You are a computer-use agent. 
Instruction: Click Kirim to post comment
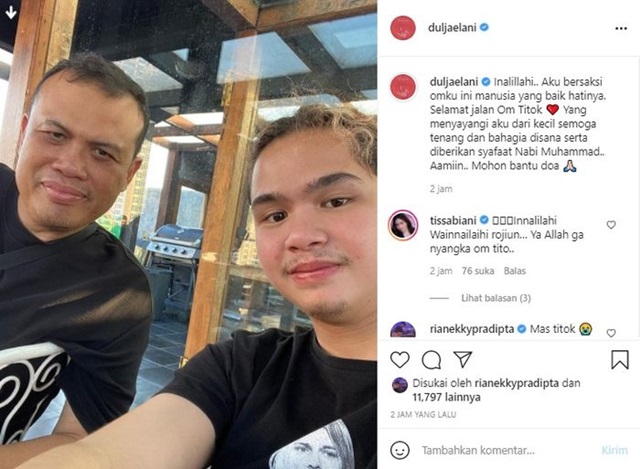[x=614, y=450]
